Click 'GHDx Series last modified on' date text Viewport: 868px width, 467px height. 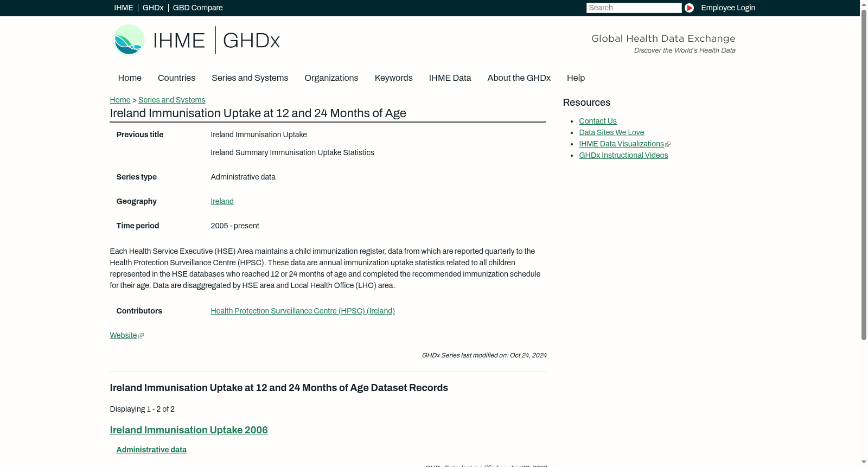(x=484, y=355)
